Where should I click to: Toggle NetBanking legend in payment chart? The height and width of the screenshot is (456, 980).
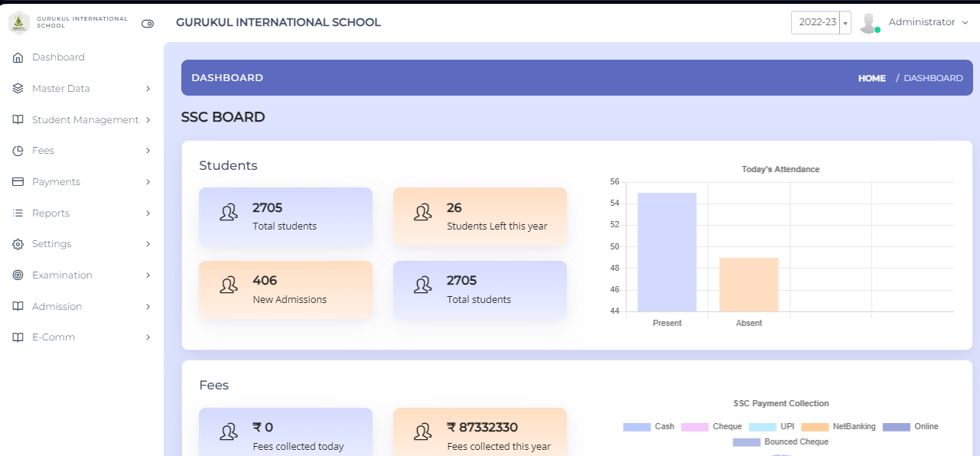(838, 427)
